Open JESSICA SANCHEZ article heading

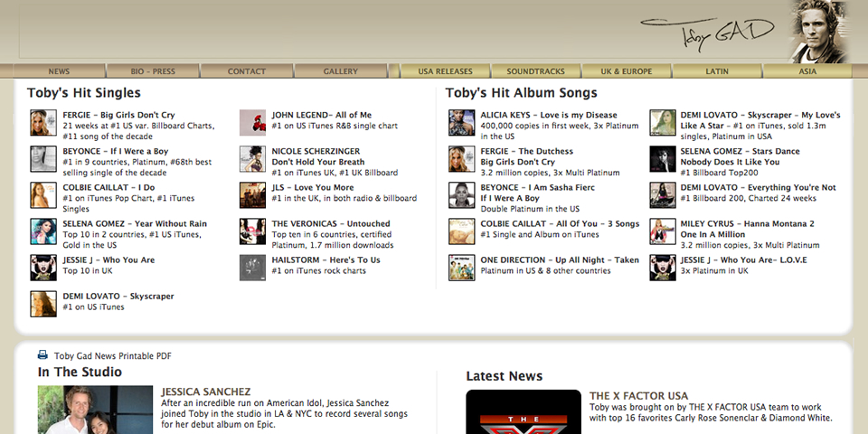point(206,392)
